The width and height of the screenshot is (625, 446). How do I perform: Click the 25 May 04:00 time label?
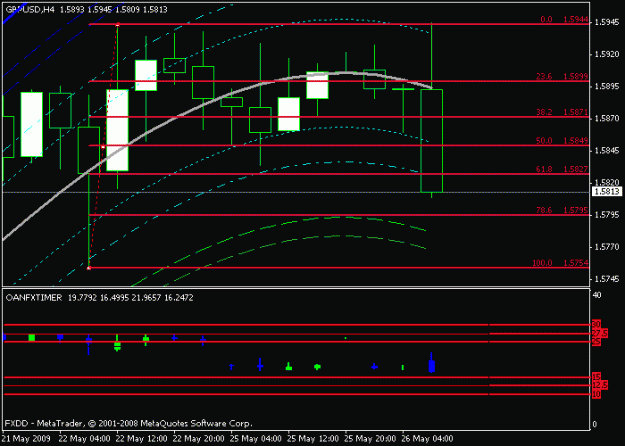(256, 439)
